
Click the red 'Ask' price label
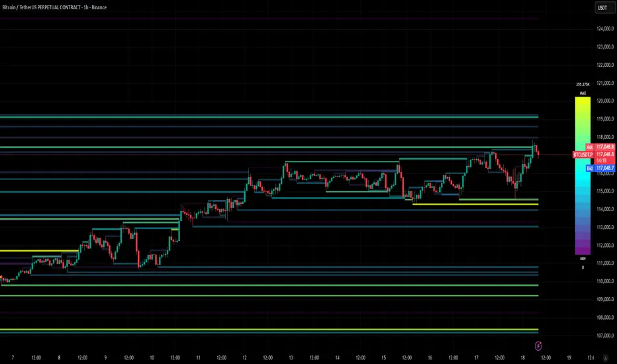coord(589,147)
